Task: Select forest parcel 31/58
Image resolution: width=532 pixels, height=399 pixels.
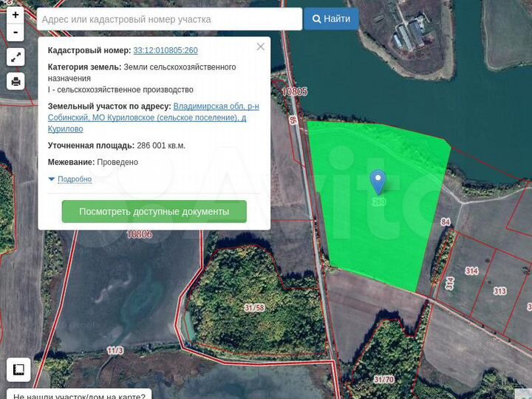Action: (254, 307)
